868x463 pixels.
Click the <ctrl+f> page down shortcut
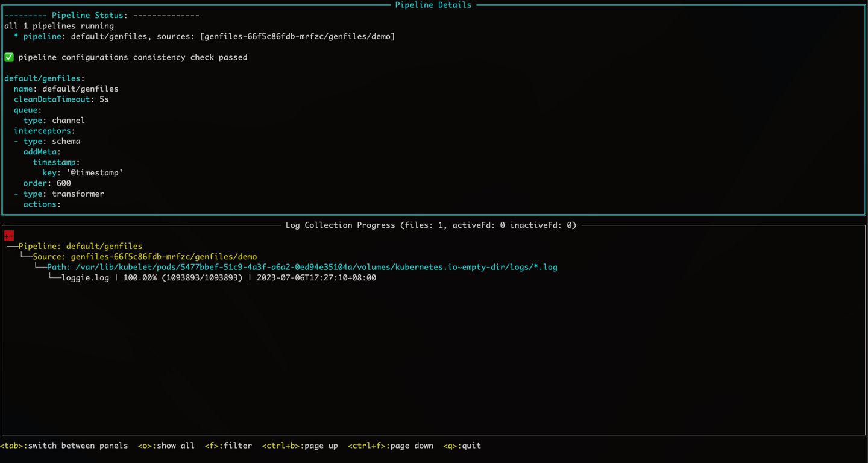390,446
